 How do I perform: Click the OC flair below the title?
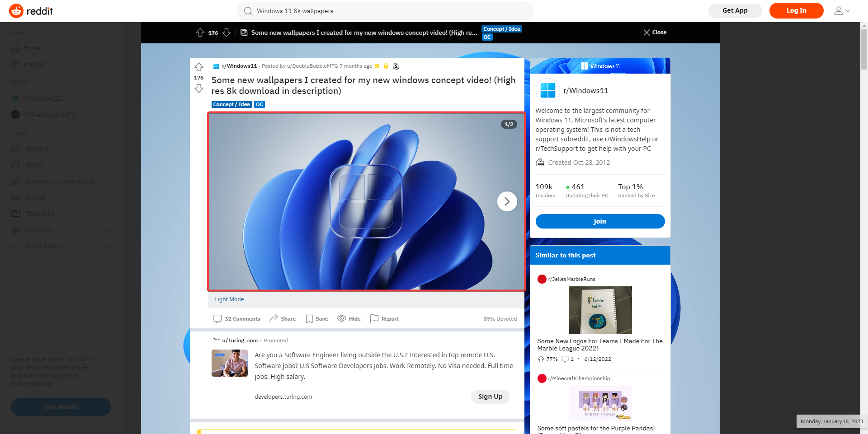click(x=259, y=104)
